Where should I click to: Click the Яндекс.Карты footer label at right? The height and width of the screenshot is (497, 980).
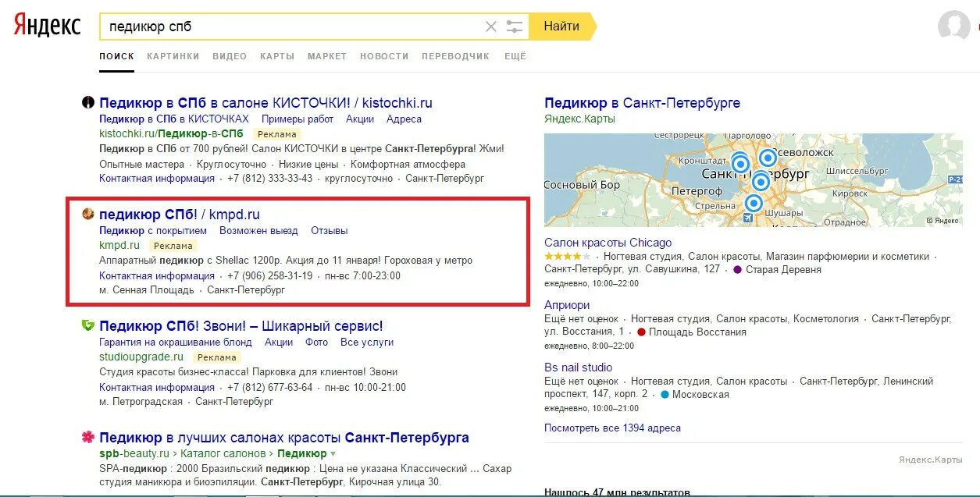coord(930,461)
